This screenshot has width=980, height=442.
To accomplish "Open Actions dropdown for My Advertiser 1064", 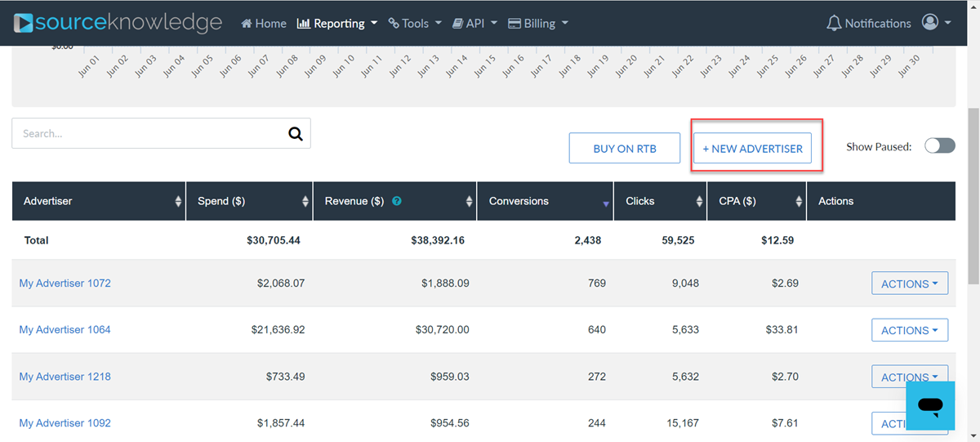I will [x=910, y=331].
